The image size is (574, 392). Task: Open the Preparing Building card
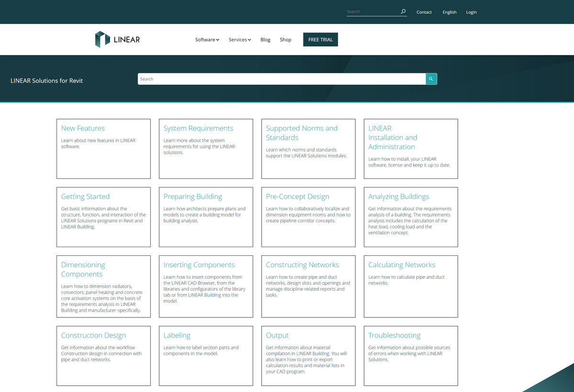point(206,217)
